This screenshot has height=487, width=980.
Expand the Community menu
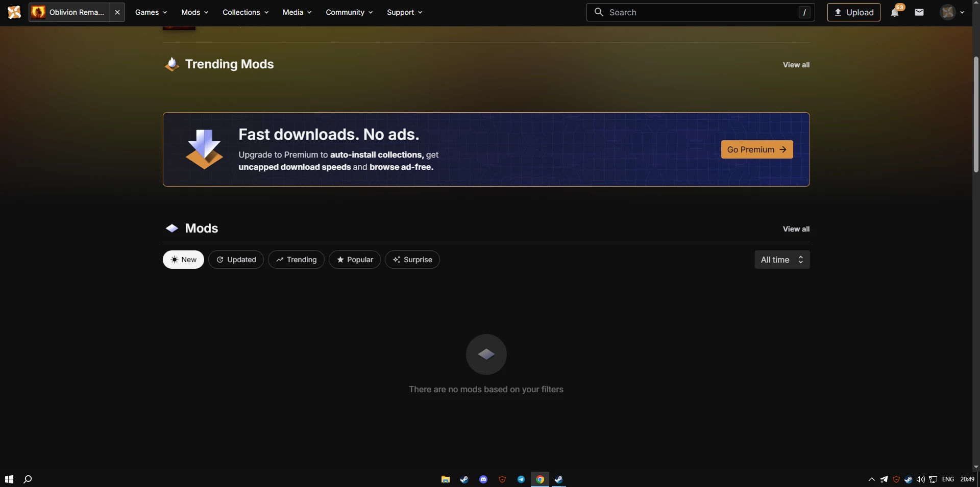[x=349, y=12]
